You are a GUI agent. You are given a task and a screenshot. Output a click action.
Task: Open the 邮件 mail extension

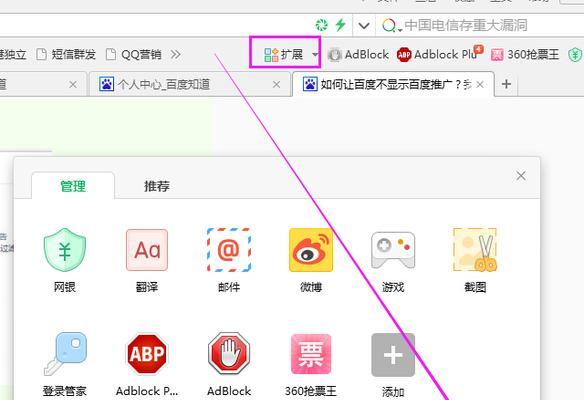(x=229, y=260)
